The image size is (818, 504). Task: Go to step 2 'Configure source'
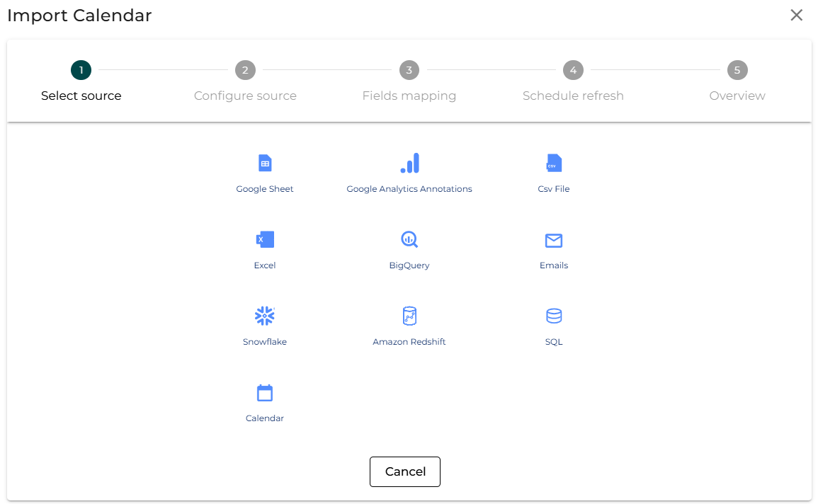245,71
